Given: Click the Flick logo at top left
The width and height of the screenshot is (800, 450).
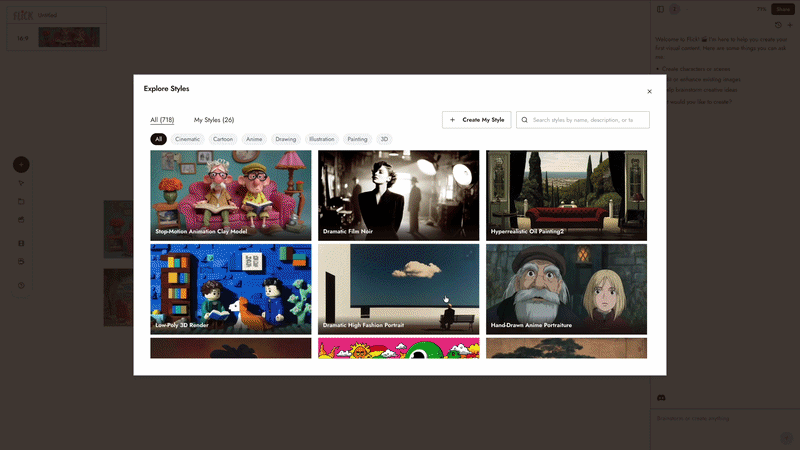Looking at the screenshot, I should point(21,15).
